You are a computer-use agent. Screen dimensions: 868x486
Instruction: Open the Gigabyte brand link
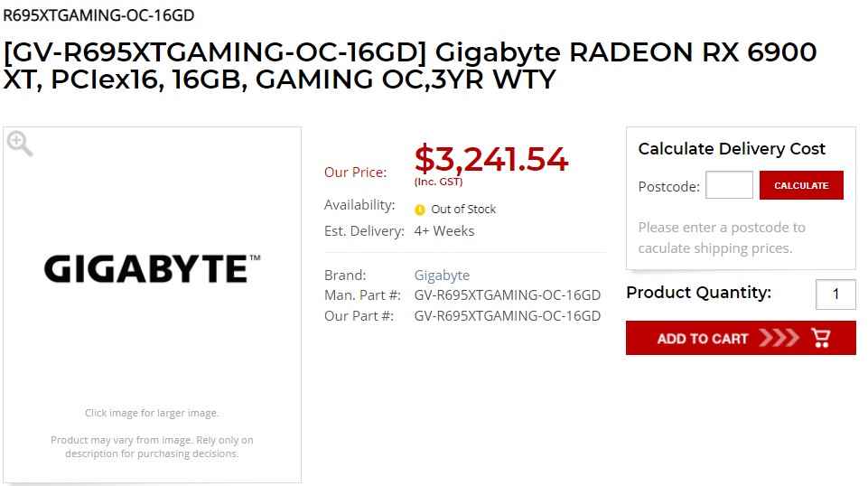[442, 276]
